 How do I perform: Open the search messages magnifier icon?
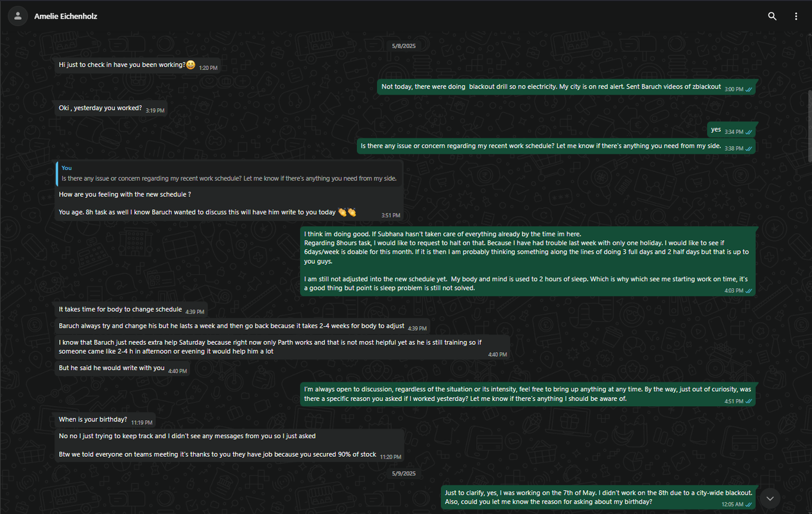pos(772,16)
